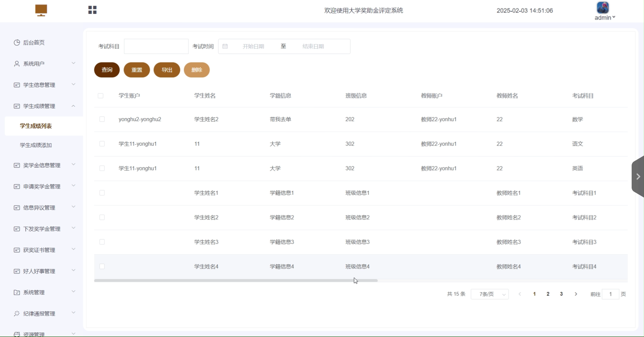Click the admin avatar image
The height and width of the screenshot is (337, 644).
pyautogui.click(x=603, y=8)
